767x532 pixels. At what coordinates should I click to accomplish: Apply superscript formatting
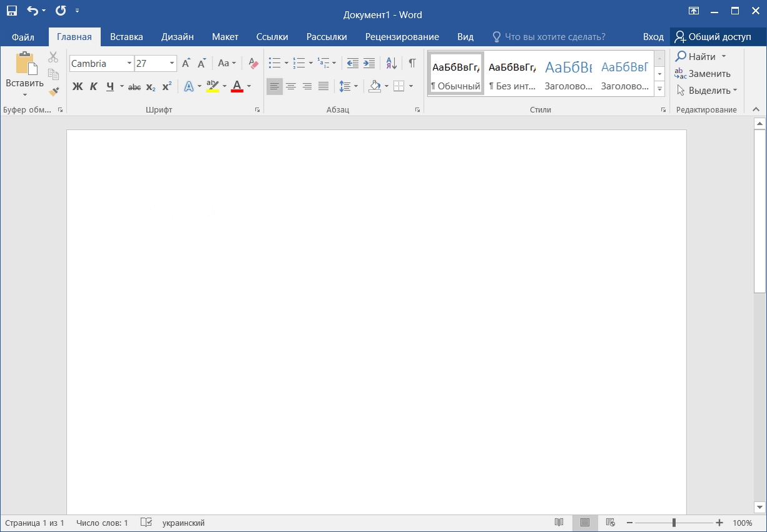click(166, 86)
